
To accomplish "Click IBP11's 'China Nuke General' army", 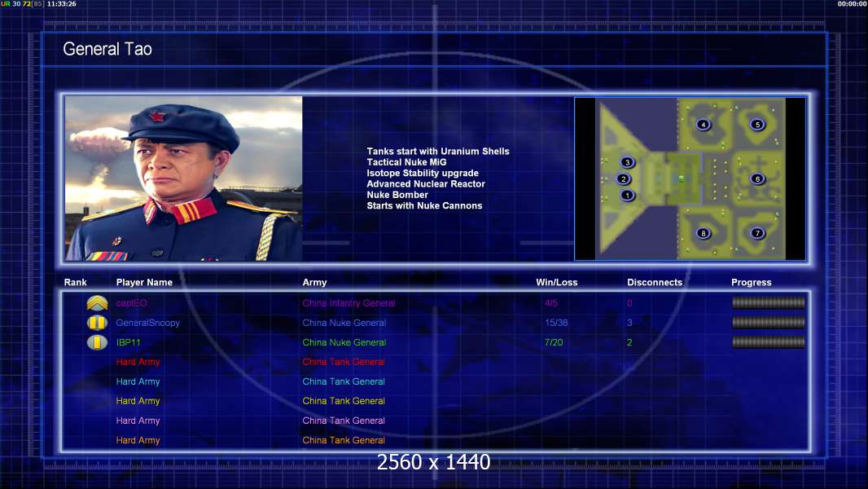I will click(x=344, y=342).
